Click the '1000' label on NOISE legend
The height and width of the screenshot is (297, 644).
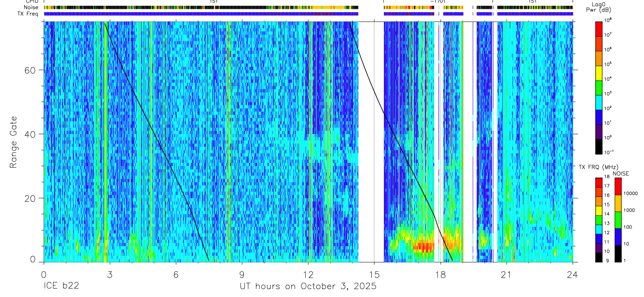pyautogui.click(x=630, y=210)
